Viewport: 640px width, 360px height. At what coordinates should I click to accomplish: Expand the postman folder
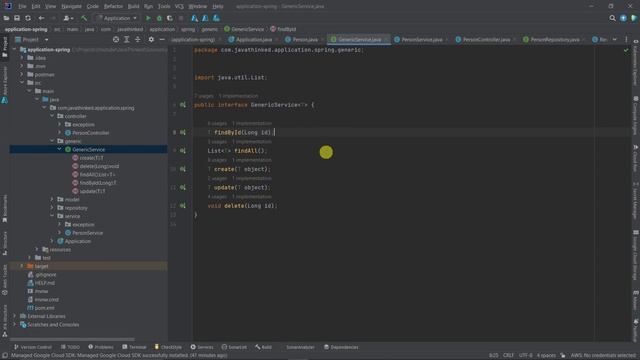pos(22,74)
